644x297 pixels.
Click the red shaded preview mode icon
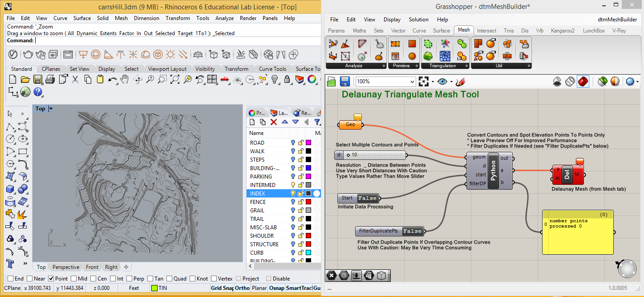583,81
